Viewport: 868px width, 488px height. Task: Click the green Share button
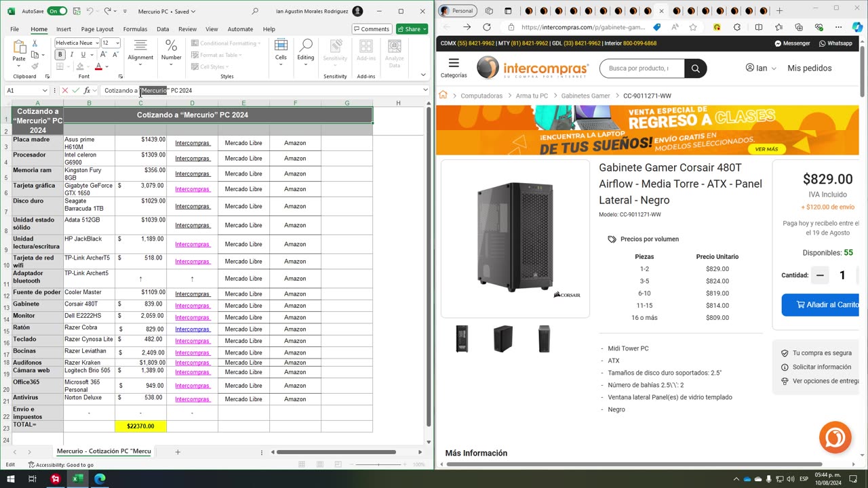(x=412, y=29)
